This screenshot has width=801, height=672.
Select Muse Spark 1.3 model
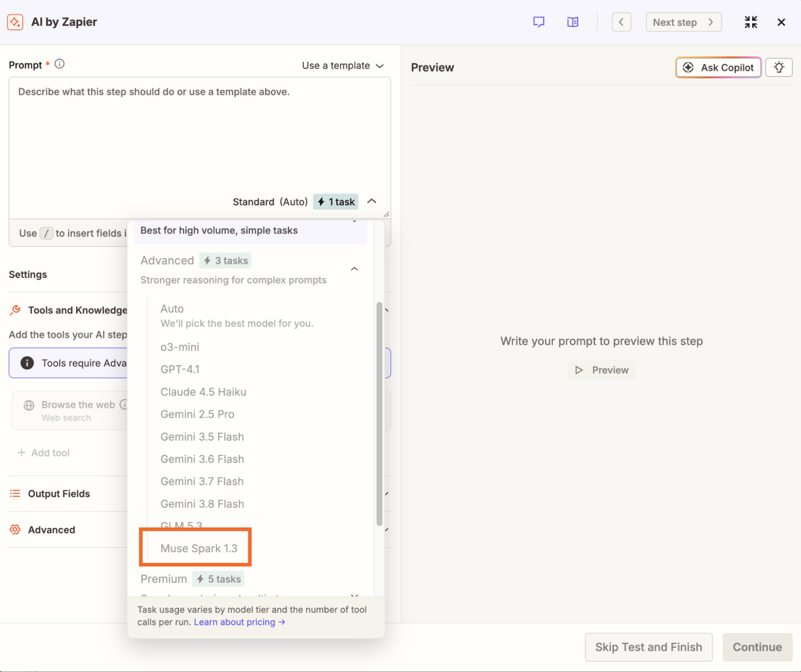click(x=199, y=548)
